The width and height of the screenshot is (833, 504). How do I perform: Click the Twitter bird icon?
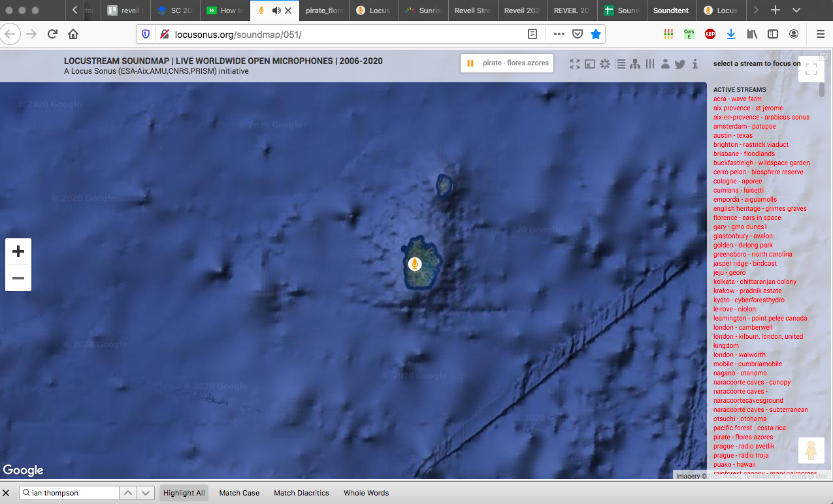tap(680, 64)
